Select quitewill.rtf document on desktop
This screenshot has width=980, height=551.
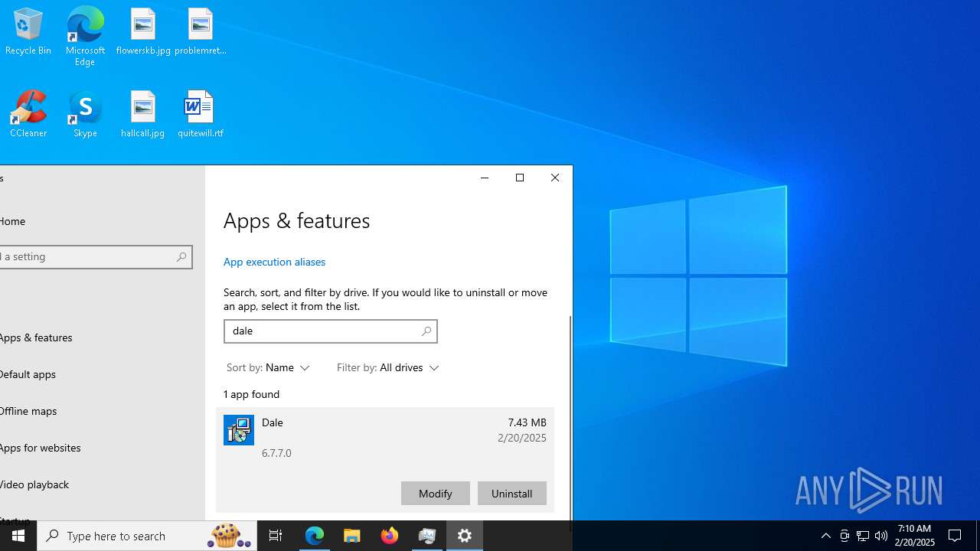tap(201, 114)
